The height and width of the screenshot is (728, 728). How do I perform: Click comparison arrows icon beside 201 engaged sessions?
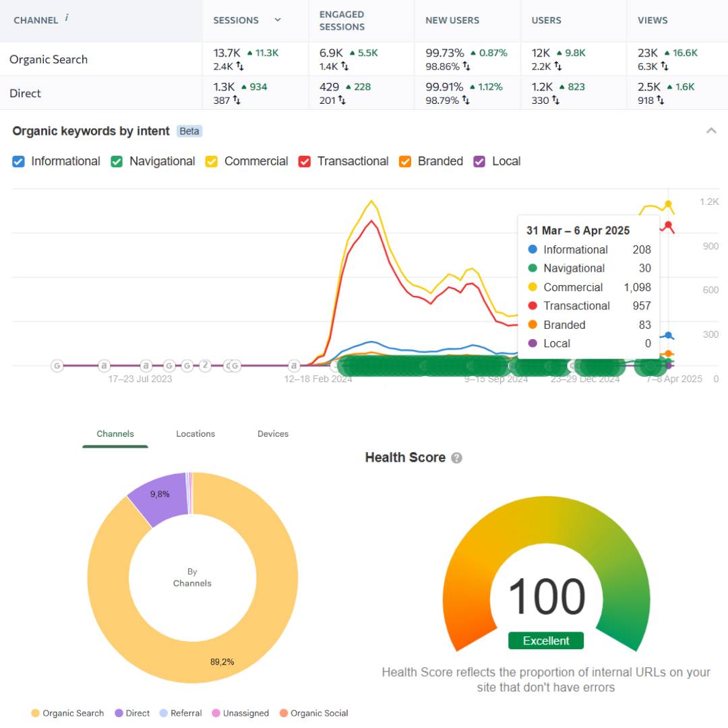[x=342, y=100]
